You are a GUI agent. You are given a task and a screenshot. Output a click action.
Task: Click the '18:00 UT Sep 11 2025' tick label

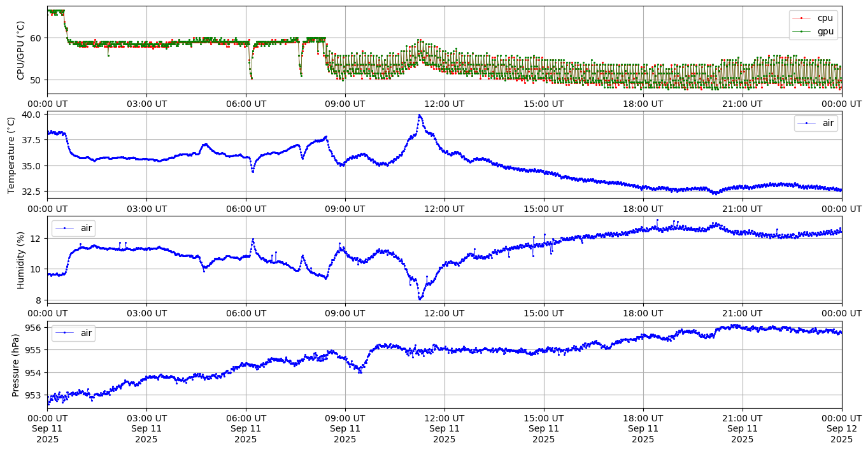tap(643, 428)
